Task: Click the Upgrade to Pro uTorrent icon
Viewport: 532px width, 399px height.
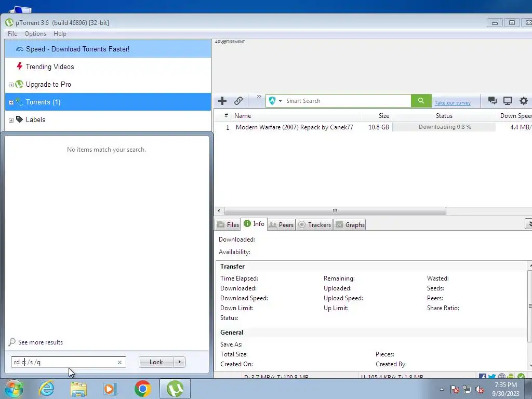Action: [19, 84]
